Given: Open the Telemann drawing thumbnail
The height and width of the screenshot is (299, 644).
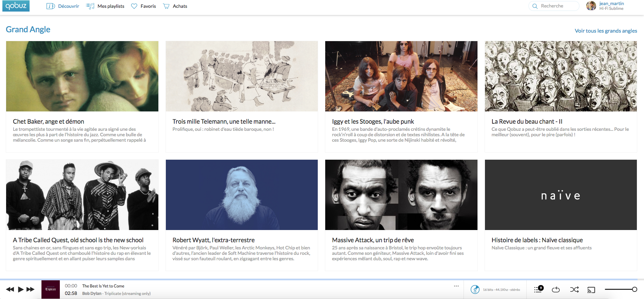Looking at the screenshot, I should 242,76.
